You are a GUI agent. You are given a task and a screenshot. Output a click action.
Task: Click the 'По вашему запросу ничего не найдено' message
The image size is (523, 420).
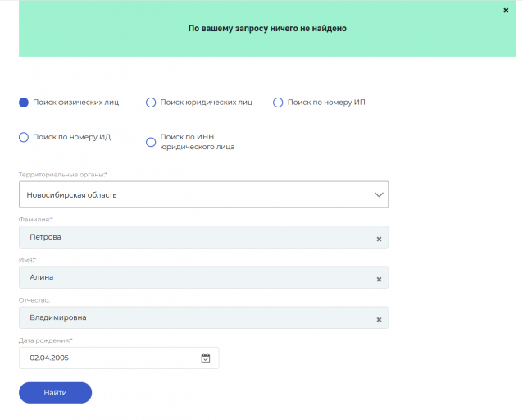[x=267, y=29]
